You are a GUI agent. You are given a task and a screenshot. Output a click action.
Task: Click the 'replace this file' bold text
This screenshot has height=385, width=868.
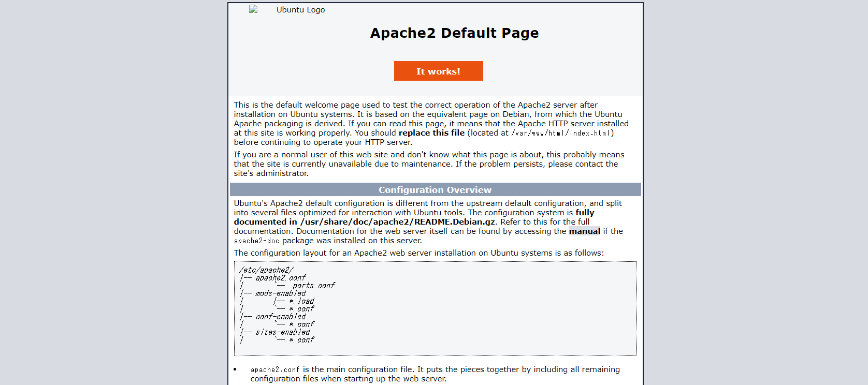[431, 133]
